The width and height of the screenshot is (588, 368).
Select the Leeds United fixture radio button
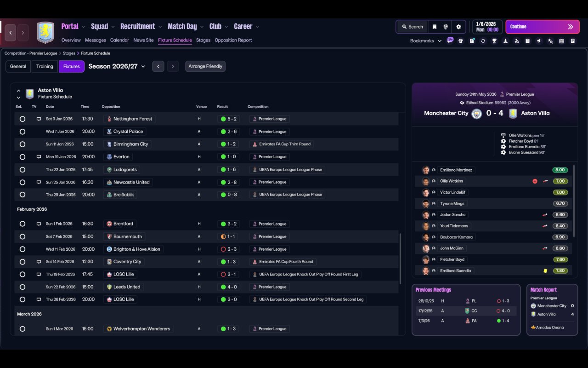tap(22, 287)
